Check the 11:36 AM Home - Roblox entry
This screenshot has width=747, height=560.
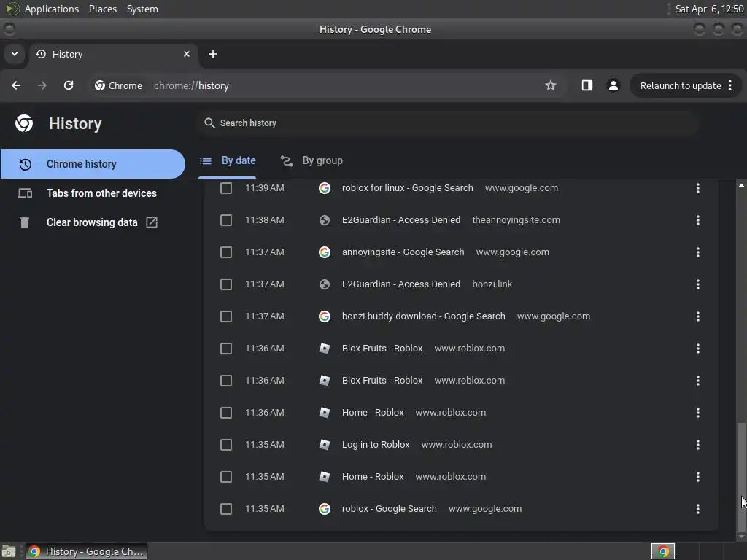click(226, 413)
